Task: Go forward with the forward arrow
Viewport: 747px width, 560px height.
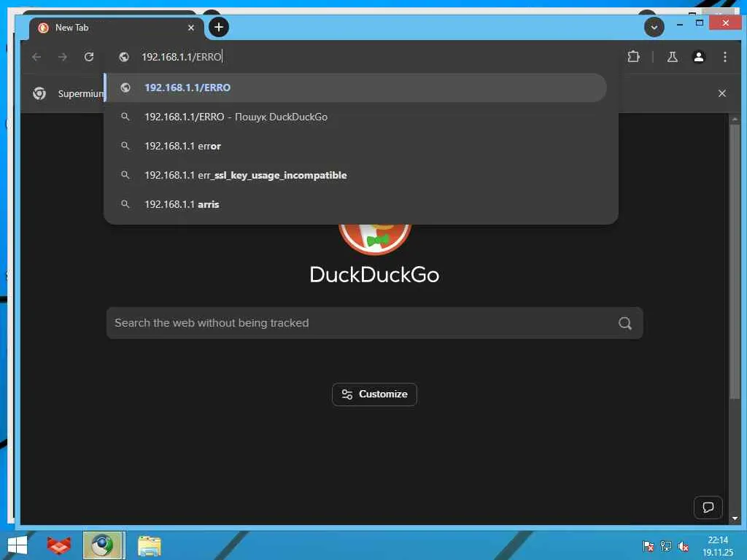Action: pyautogui.click(x=63, y=57)
